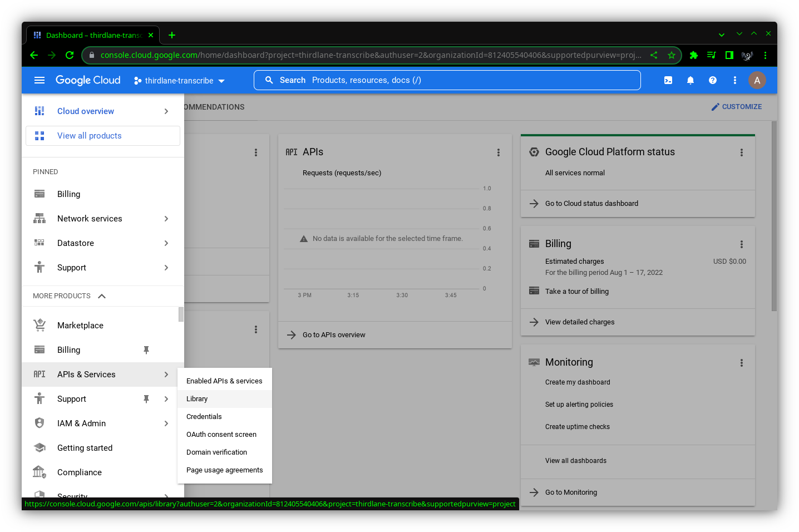The height and width of the screenshot is (532, 799).
Task: Click the Google Cloud logo
Action: coord(88,80)
